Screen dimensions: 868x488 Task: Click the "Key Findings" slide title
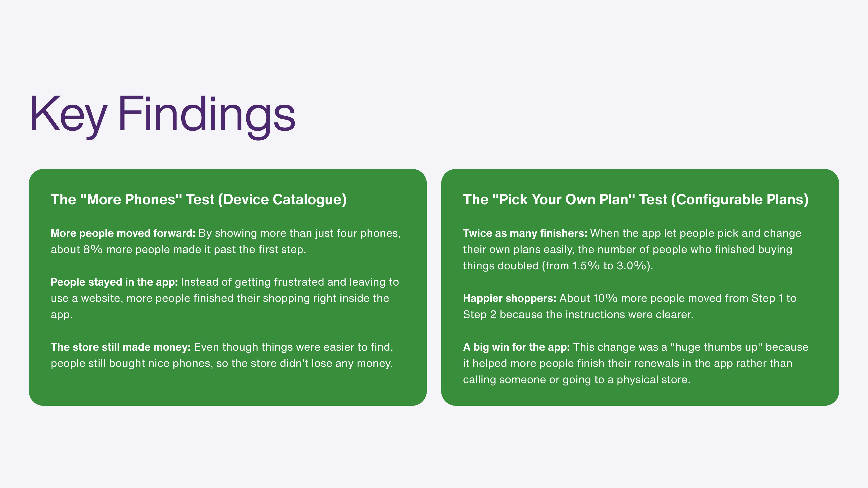pyautogui.click(x=163, y=115)
